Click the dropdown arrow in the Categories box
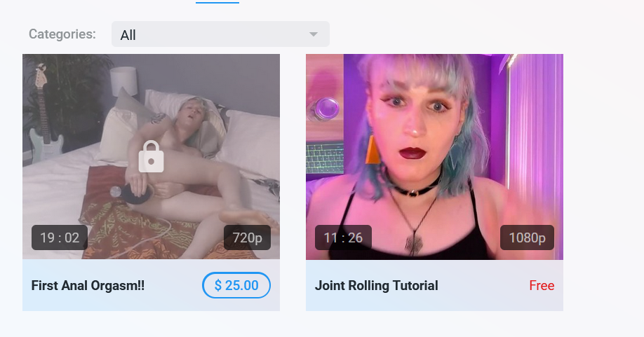Viewport: 644px width, 337px height. 314,34
